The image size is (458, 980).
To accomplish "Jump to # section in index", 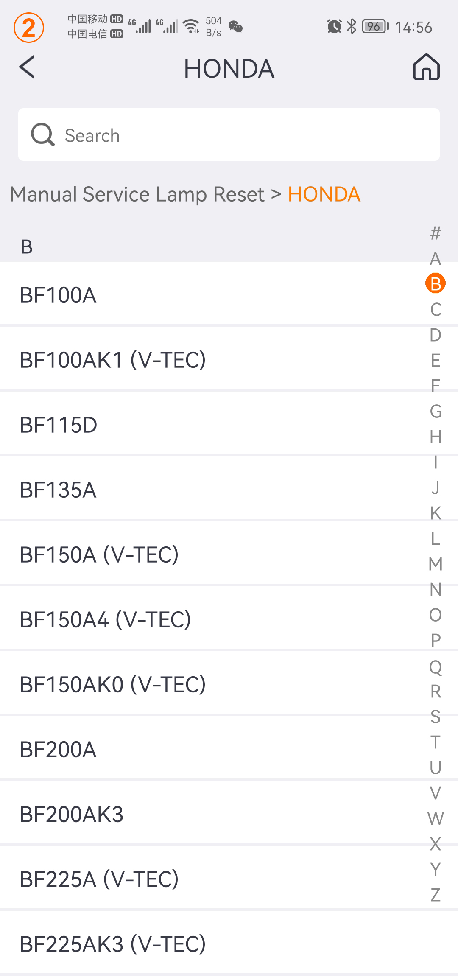I will (x=436, y=233).
